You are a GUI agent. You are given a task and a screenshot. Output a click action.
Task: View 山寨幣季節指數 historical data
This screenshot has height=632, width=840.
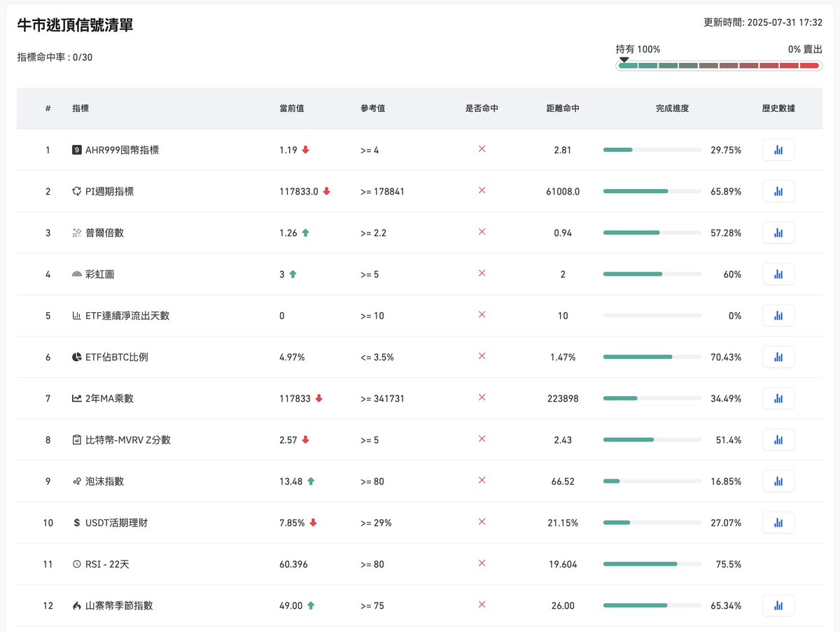[x=778, y=605]
